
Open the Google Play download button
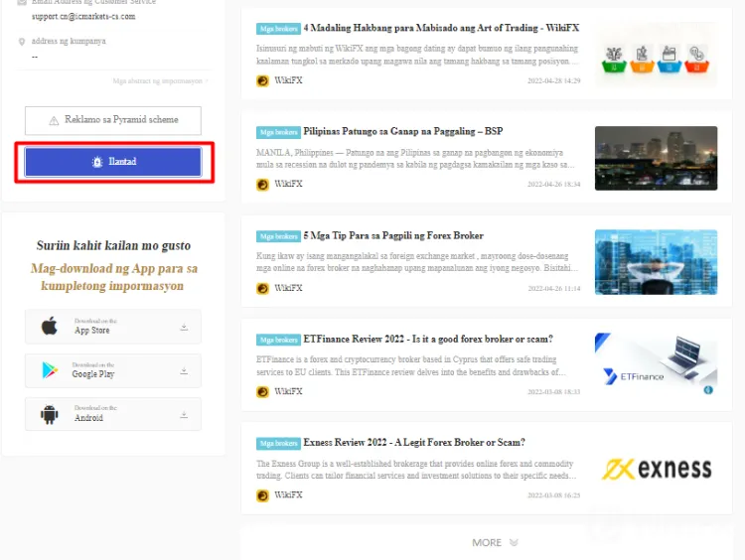[x=113, y=370]
